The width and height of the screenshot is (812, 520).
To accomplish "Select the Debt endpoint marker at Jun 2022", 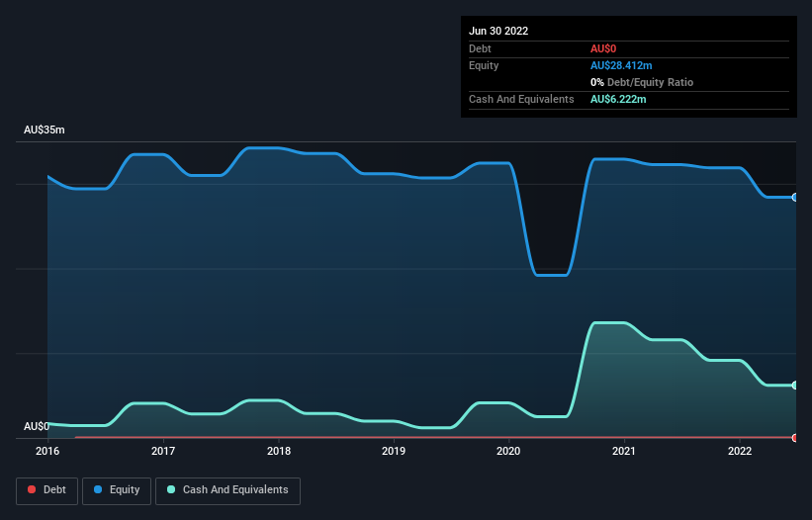I will 795,438.
